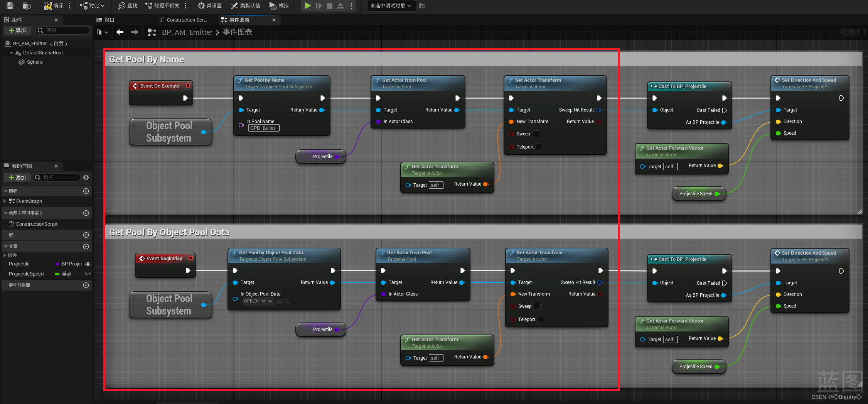Click the Stop playback button
Screen dimensions: 868x404
point(330,5)
